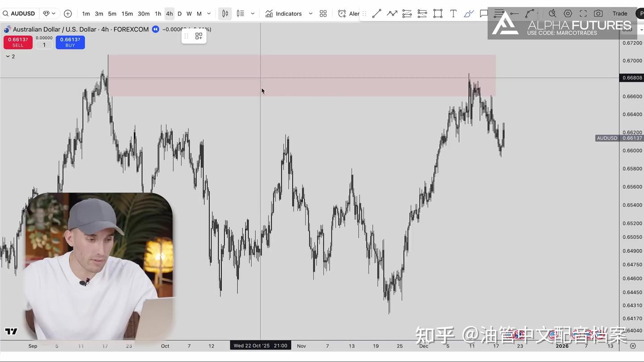Click the red SELL 0.66137 button

[x=18, y=42]
